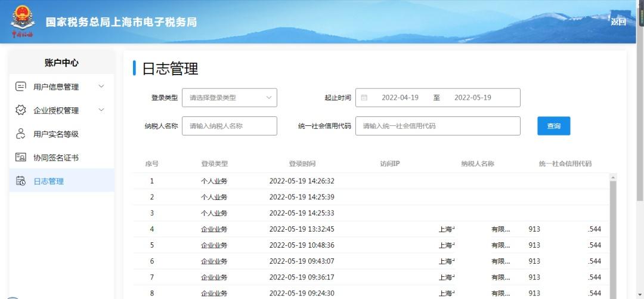Click the calendar icon in date range field
This screenshot has height=299, width=644.
coord(364,97)
